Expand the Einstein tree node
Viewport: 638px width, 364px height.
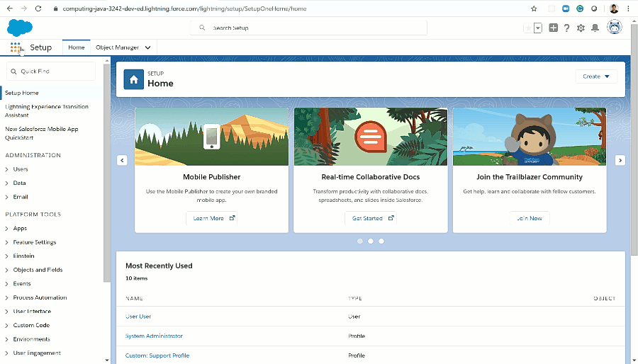pos(6,256)
